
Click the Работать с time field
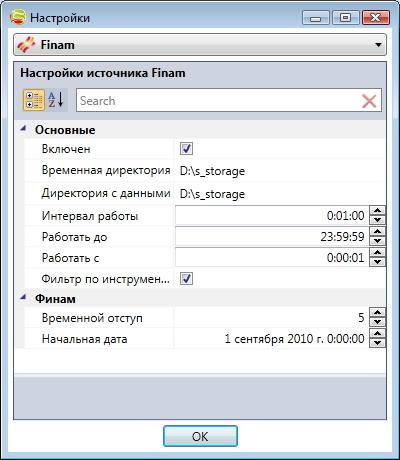(x=272, y=258)
